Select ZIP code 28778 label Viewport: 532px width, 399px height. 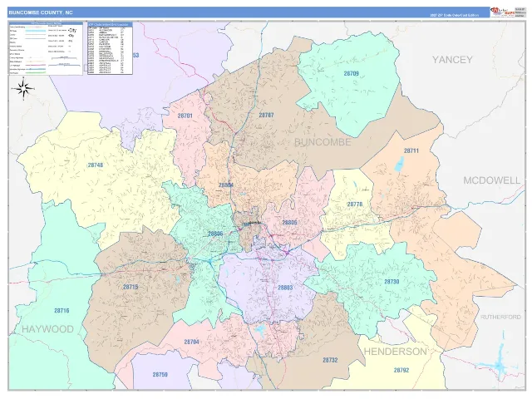(355, 204)
